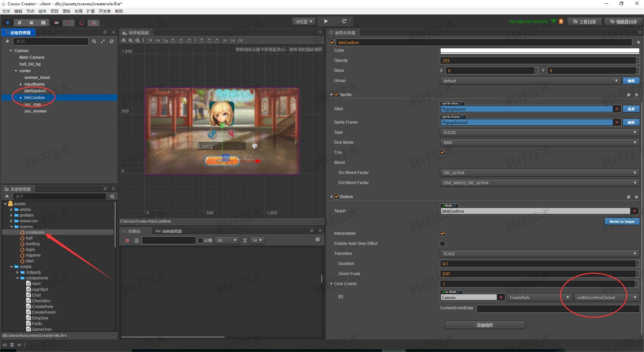Select the rect transform tool
644x352 pixels.
pos(43,23)
